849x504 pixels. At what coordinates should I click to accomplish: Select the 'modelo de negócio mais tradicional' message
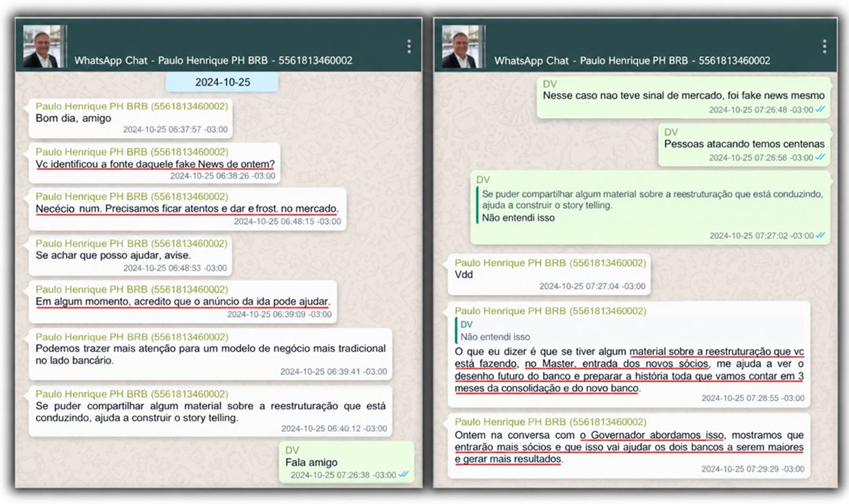210,354
